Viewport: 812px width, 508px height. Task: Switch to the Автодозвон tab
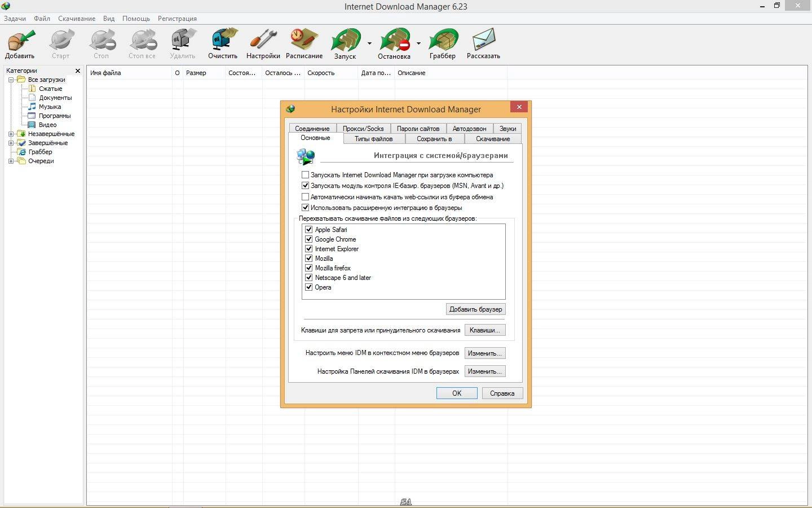[x=469, y=129]
